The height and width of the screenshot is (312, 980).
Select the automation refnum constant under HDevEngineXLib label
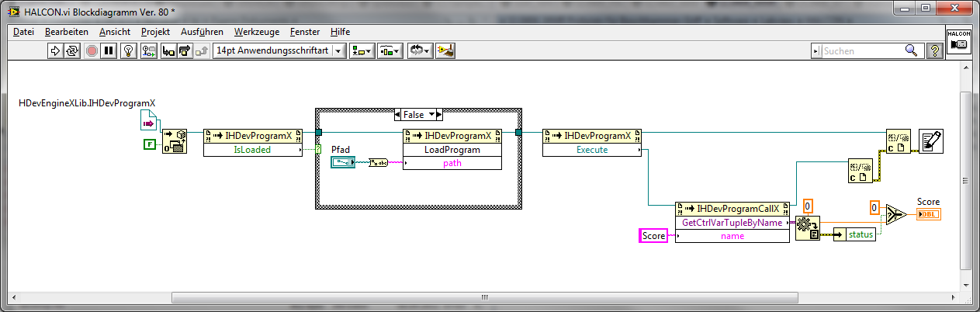point(149,120)
